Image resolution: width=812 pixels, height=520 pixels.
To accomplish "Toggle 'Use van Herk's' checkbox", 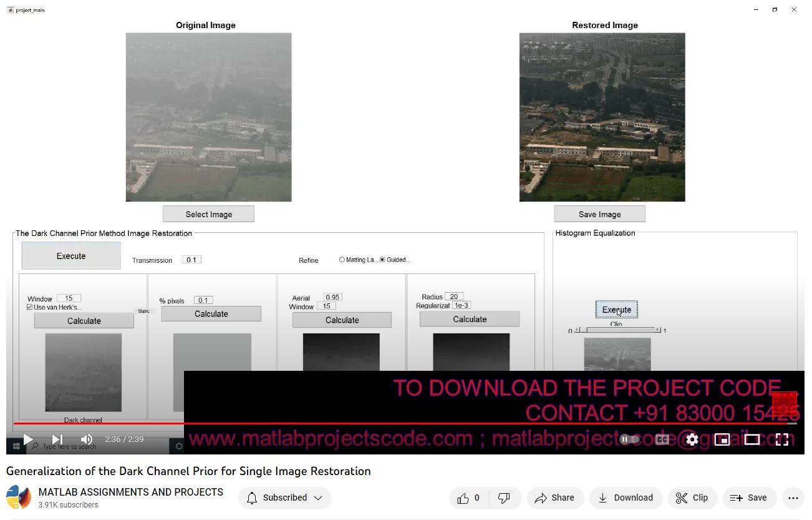I will click(x=30, y=307).
